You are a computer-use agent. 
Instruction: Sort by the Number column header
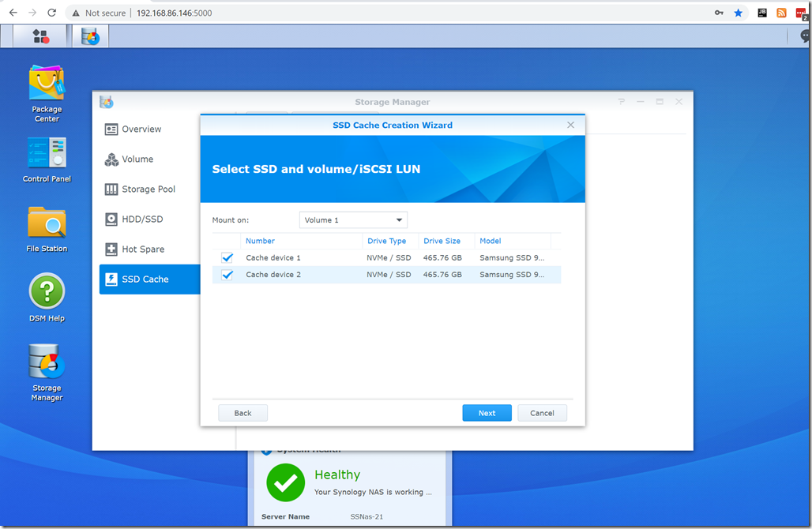302,241
